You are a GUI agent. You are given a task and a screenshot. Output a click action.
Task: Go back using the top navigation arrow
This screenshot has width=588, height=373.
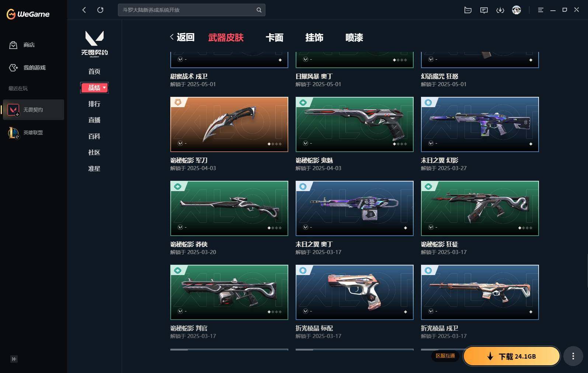pyautogui.click(x=84, y=10)
